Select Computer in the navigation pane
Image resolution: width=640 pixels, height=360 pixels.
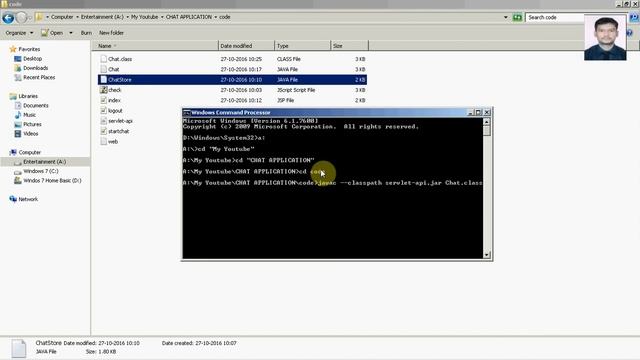click(x=29, y=152)
